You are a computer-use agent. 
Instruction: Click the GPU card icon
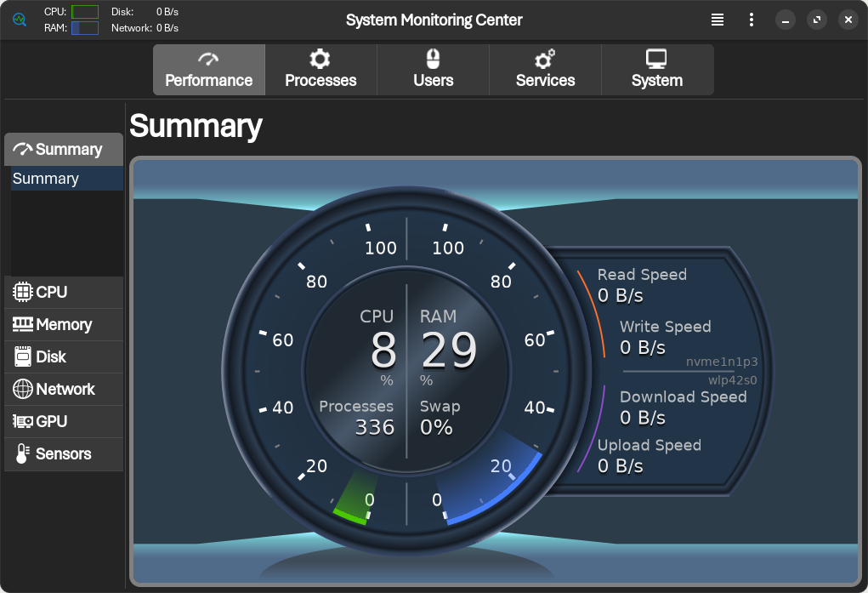click(x=23, y=421)
